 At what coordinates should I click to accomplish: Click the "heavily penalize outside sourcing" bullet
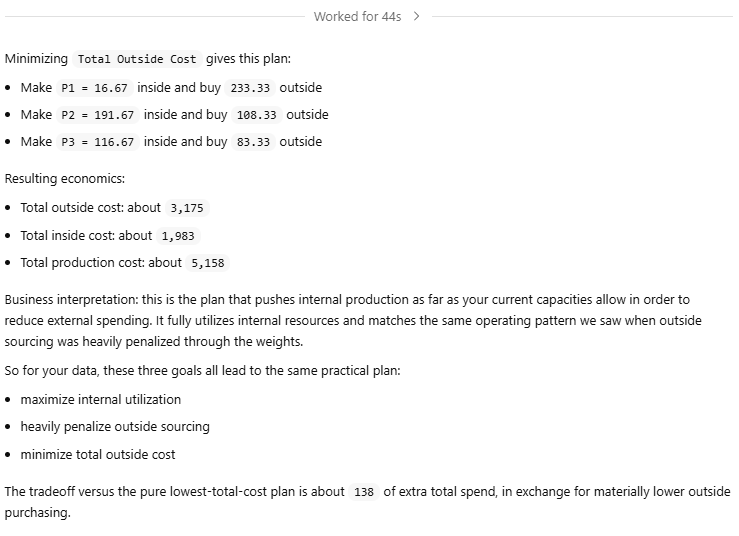115,426
